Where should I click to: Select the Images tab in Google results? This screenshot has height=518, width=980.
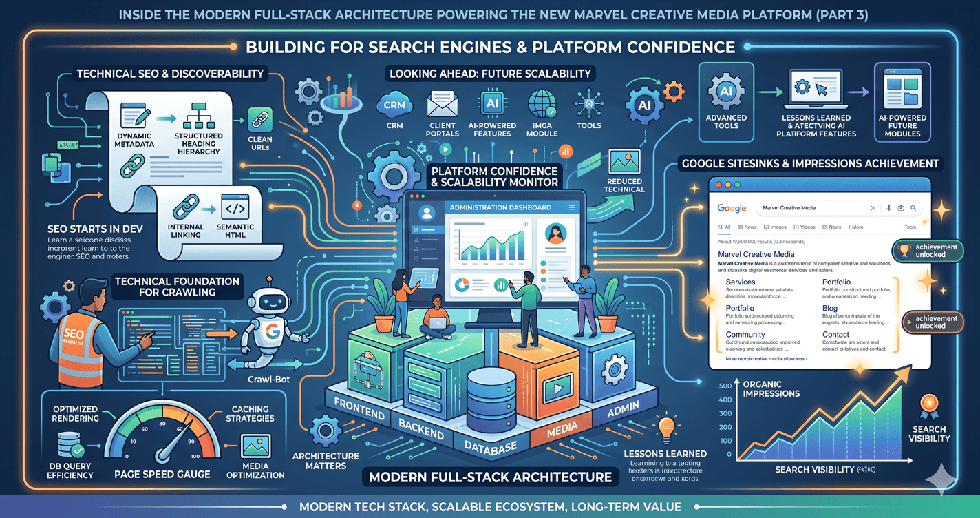tap(774, 227)
